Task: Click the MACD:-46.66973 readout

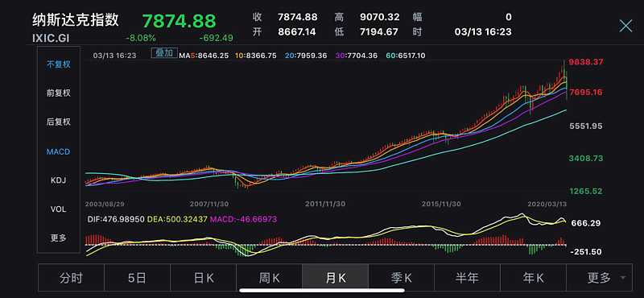Action: coord(244,220)
